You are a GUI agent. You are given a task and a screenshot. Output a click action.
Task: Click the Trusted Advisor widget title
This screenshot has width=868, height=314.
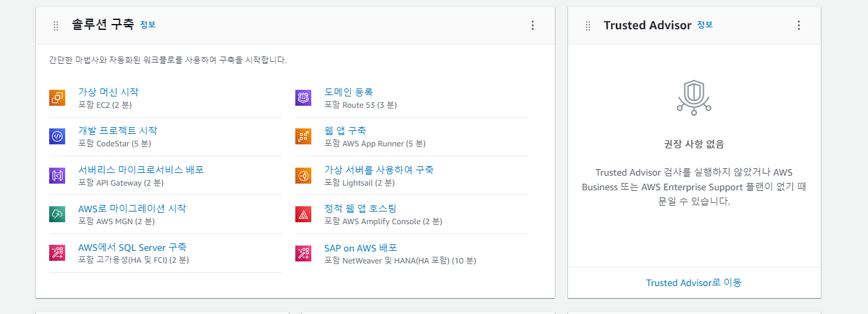647,25
